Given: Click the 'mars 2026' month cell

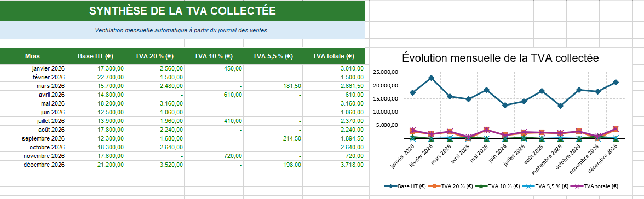Looking at the screenshot, I should tap(33, 86).
